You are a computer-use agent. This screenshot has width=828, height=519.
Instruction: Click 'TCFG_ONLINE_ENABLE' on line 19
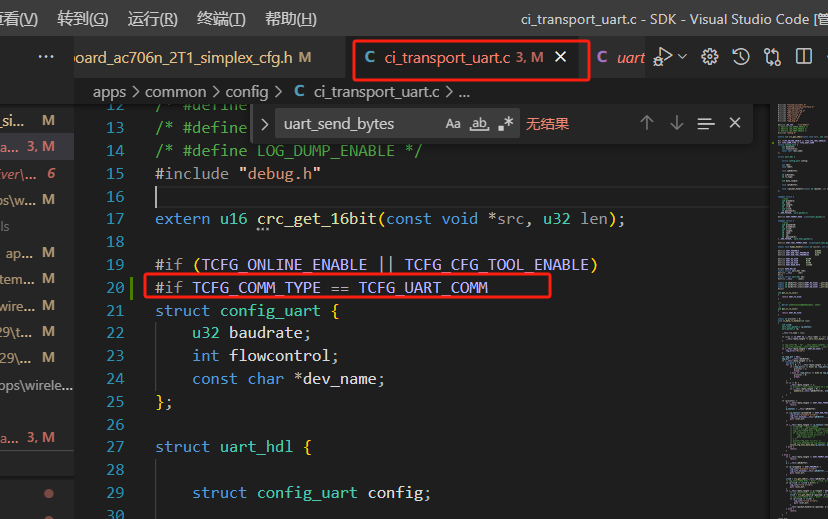285,265
